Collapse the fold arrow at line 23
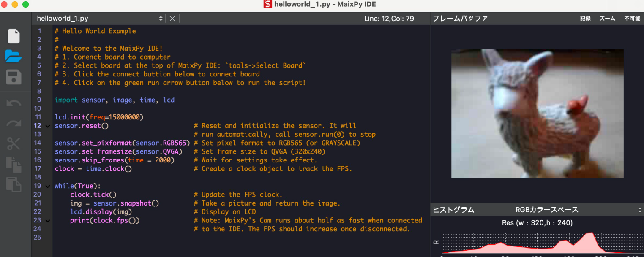Image resolution: width=644 pixels, height=257 pixels. [47, 220]
